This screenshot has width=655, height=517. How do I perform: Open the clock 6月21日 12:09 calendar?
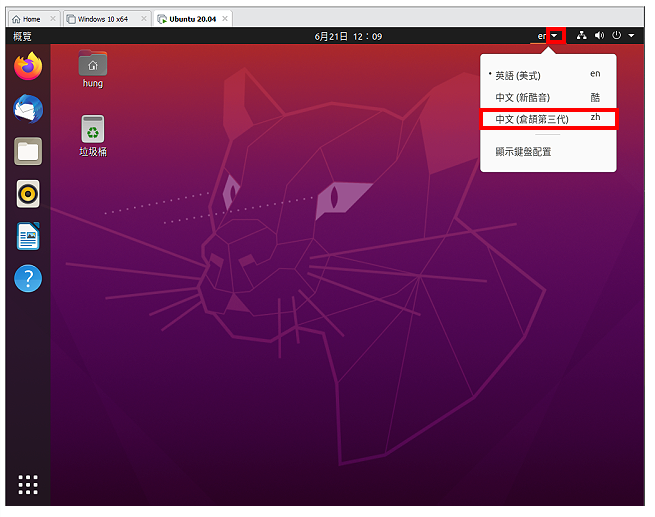click(x=348, y=37)
